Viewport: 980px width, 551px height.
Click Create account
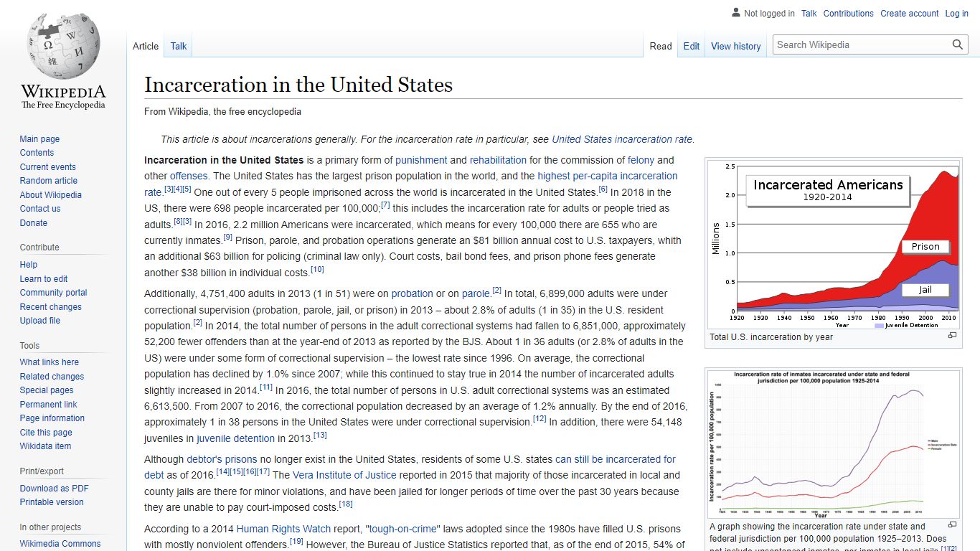[910, 14]
